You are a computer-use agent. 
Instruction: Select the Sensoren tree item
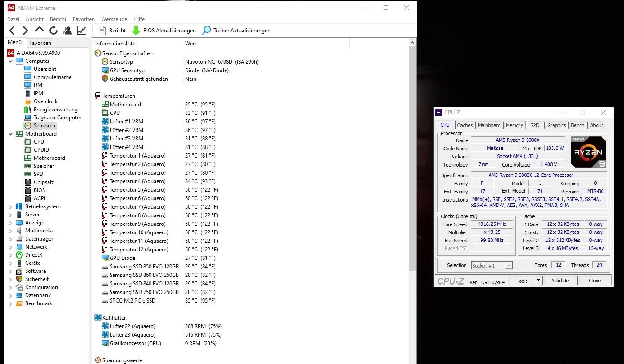tap(40, 126)
